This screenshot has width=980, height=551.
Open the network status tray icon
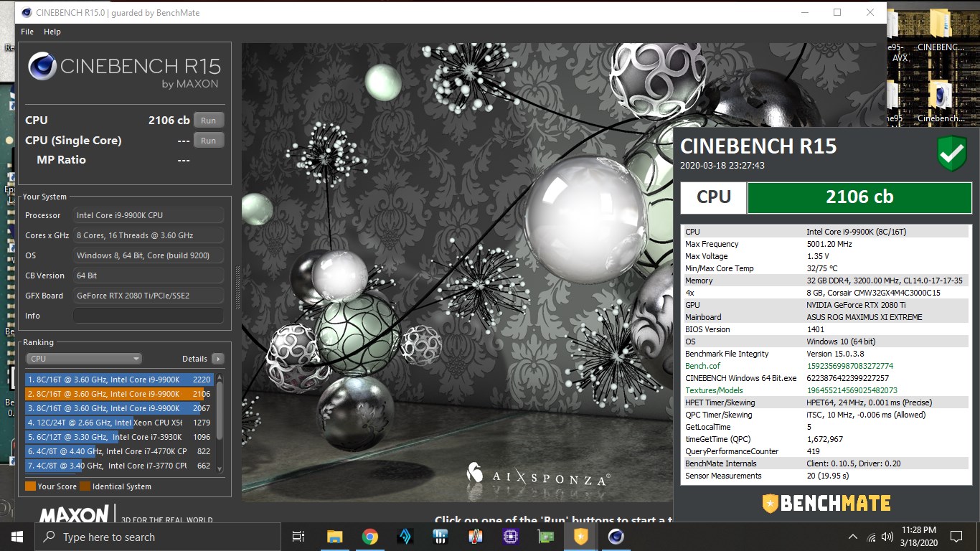pyautogui.click(x=872, y=537)
